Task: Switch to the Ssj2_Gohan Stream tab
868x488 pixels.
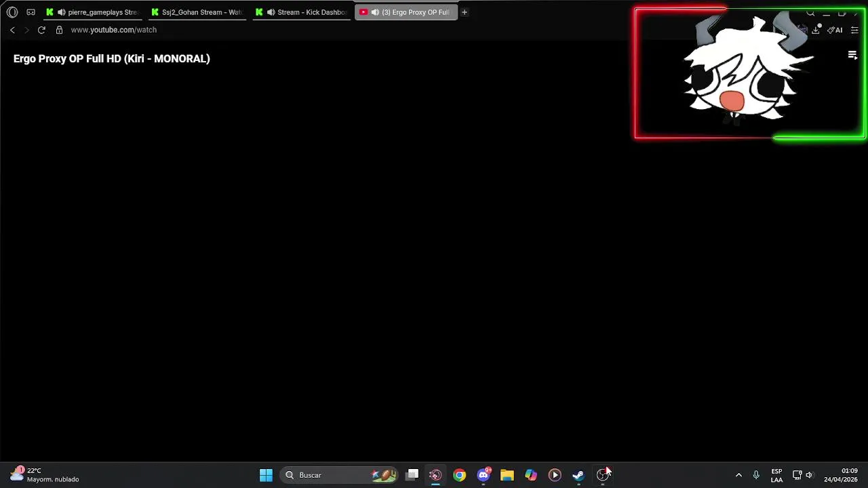Action: pyautogui.click(x=197, y=12)
